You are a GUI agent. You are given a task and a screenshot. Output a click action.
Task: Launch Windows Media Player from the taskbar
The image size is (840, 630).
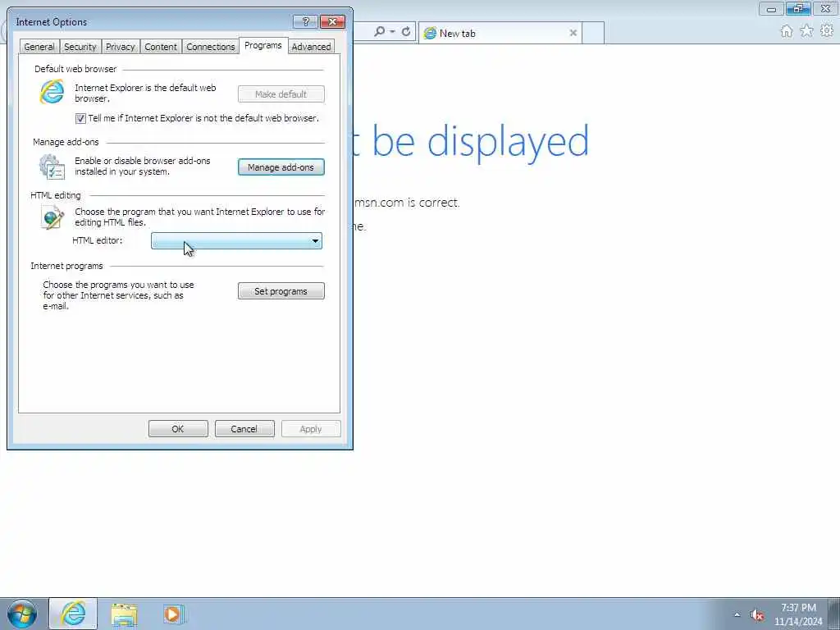173,614
